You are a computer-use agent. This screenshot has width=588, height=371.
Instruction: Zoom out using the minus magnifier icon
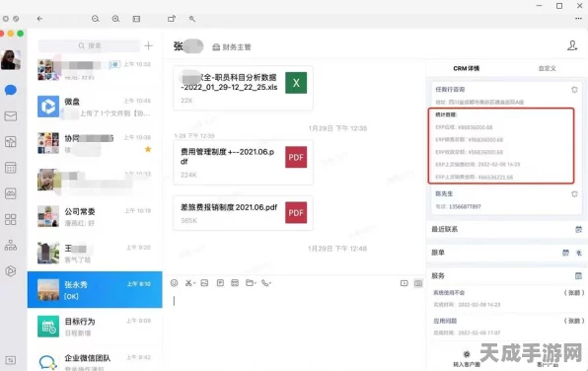tap(96, 19)
